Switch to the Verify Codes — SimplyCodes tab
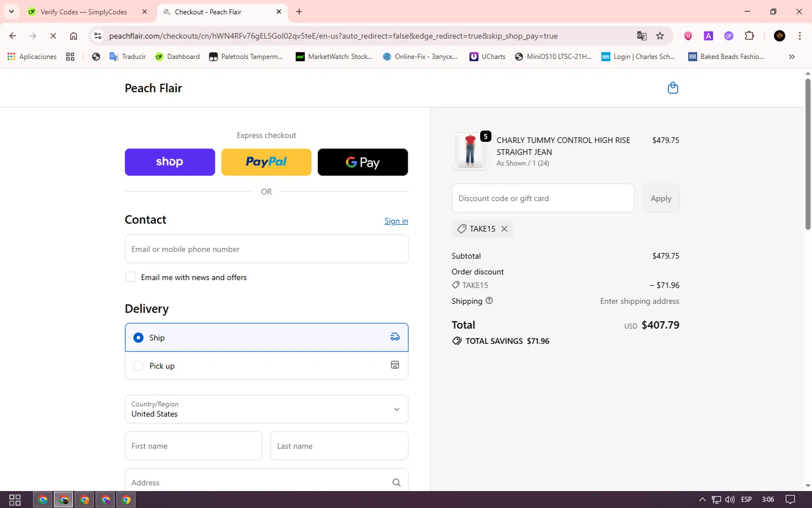This screenshot has height=508, width=812. (x=84, y=12)
